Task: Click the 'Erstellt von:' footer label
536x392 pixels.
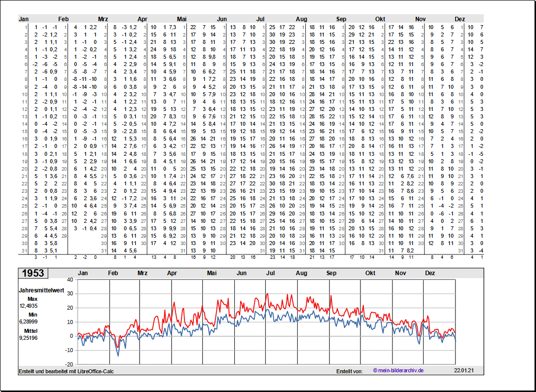Action: 350,371
